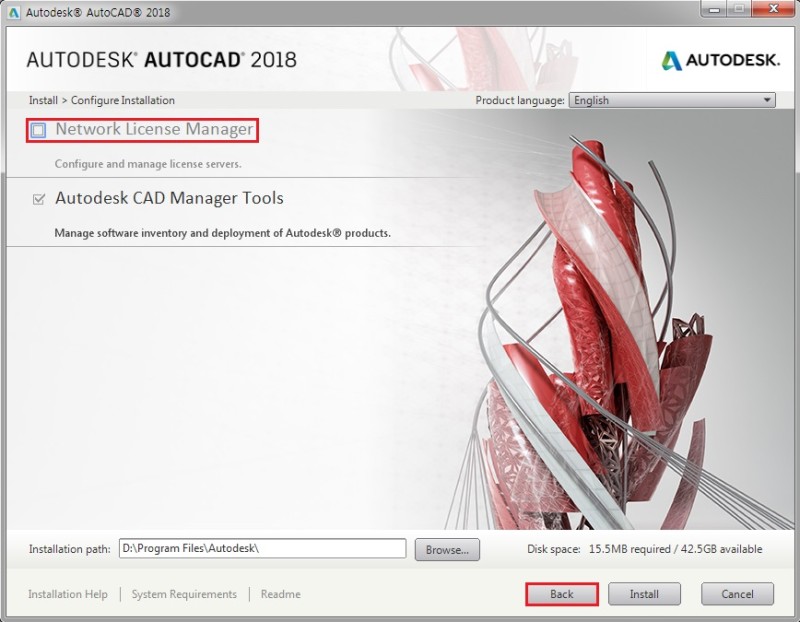
Task: Click the 'Installation path:' label
Action: (x=69, y=549)
